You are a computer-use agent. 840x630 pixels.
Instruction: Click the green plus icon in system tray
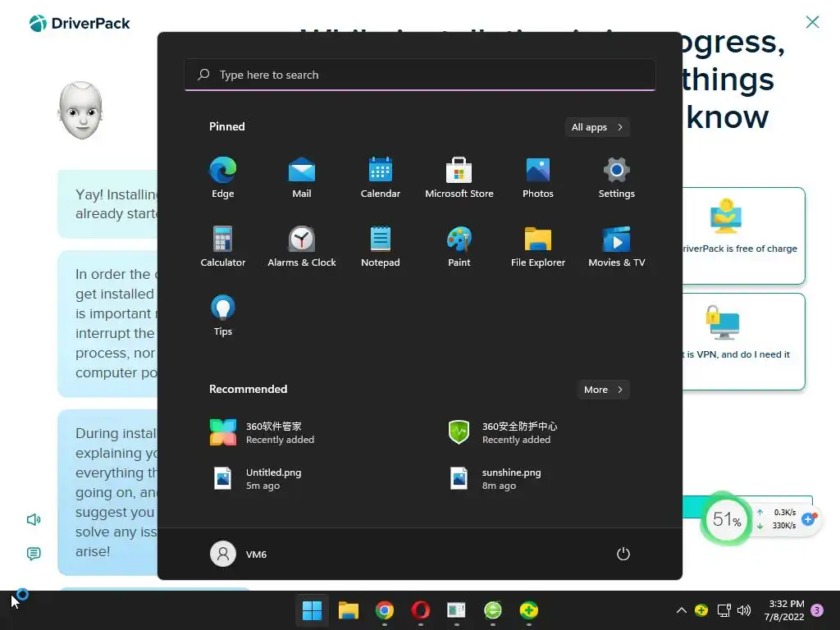(x=701, y=610)
